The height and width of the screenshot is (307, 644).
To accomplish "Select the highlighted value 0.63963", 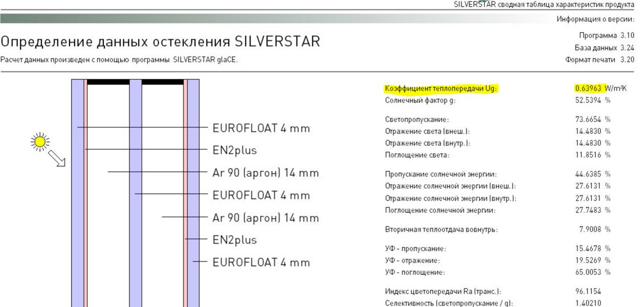I will [x=589, y=89].
